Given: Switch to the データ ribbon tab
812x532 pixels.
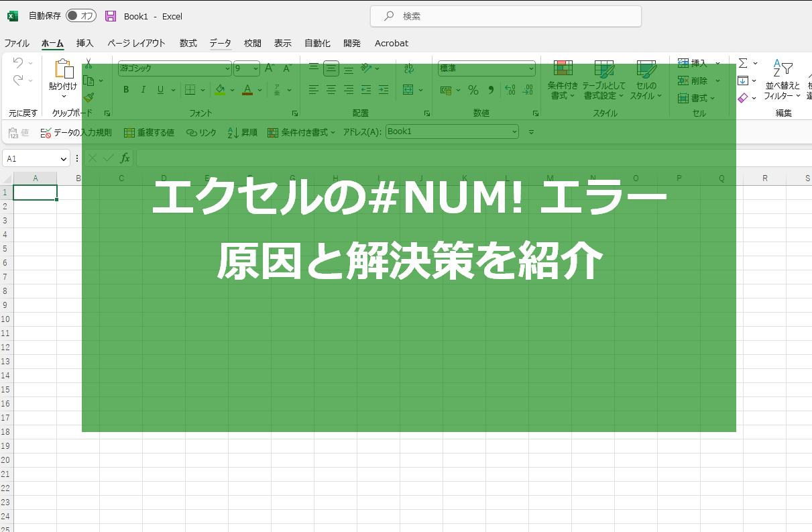Looking at the screenshot, I should point(220,43).
